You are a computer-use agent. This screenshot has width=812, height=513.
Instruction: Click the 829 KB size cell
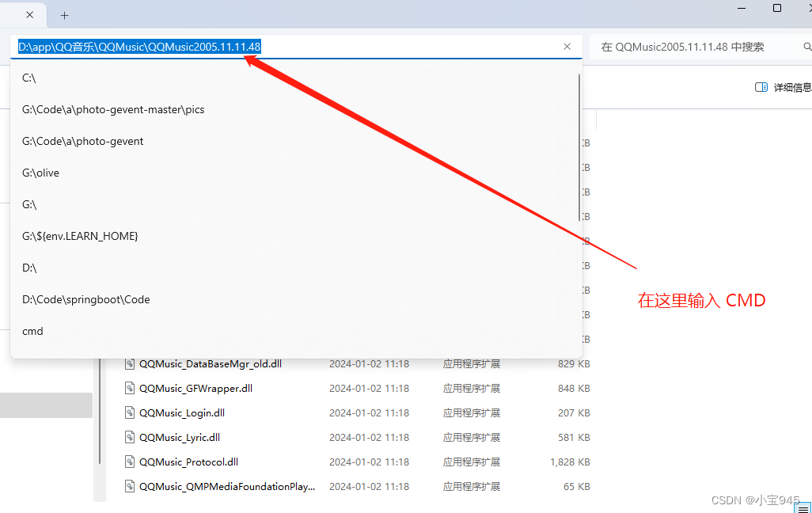click(x=574, y=363)
